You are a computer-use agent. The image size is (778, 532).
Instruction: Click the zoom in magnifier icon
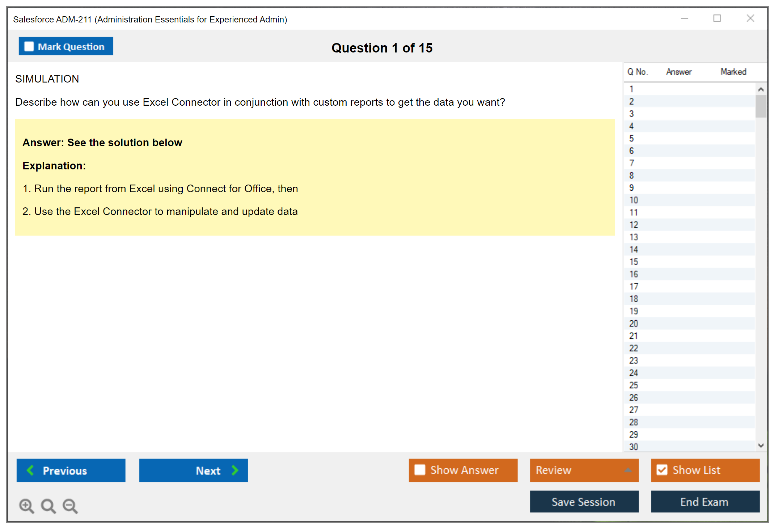coord(26,506)
